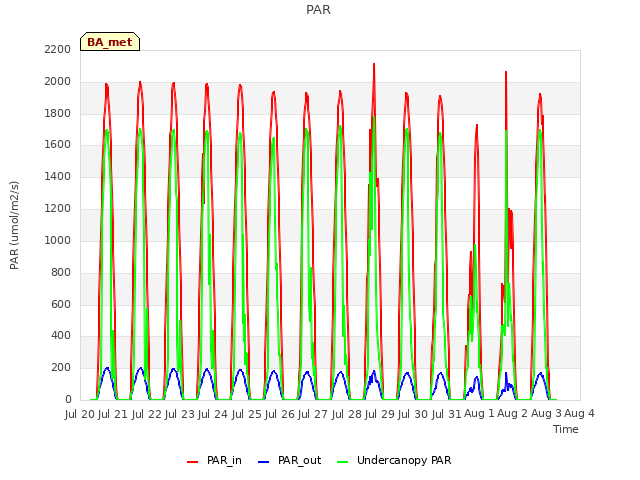The image size is (640, 480).
Task: Click the Jul 26 x-axis date label
Action: click(280, 414)
